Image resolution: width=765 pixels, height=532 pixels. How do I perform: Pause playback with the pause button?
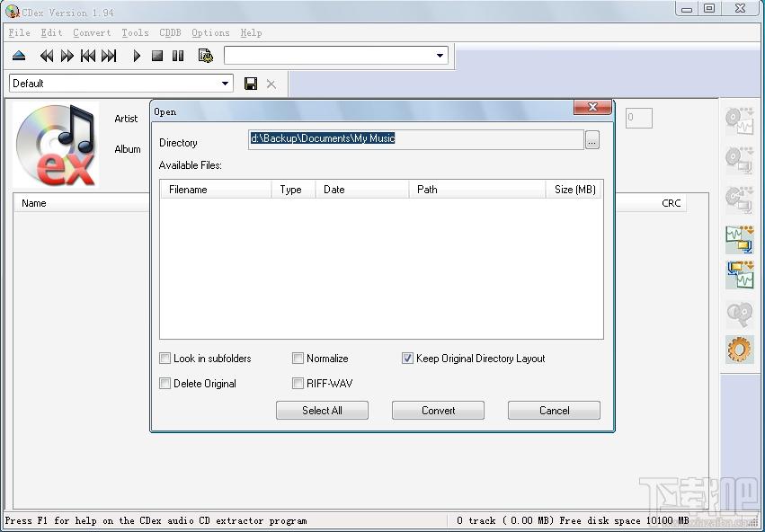coord(178,56)
